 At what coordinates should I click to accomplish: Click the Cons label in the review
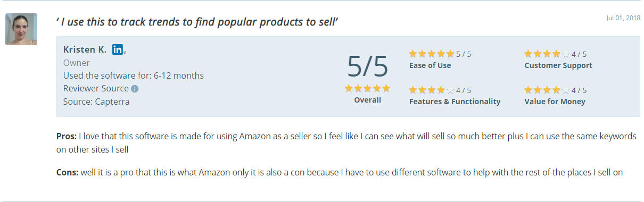click(67, 172)
